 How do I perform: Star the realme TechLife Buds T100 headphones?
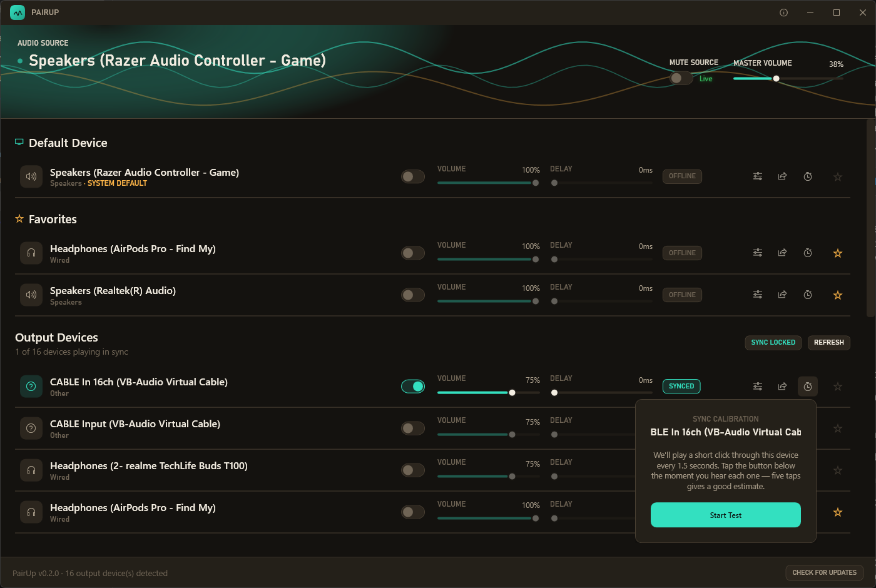[838, 470]
